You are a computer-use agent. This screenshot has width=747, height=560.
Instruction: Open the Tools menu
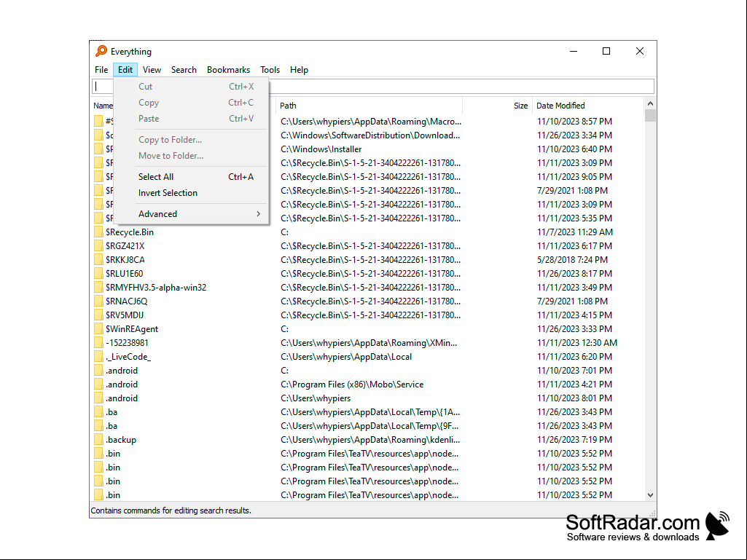pos(270,69)
